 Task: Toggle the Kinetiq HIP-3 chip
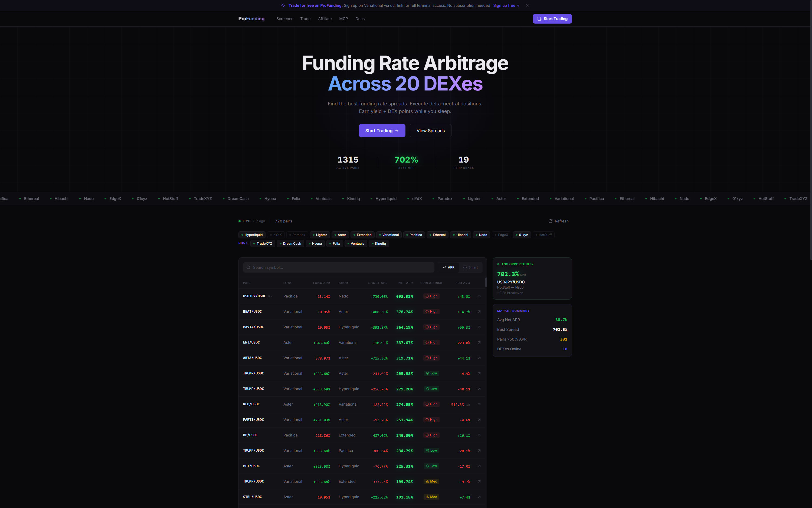(x=378, y=244)
